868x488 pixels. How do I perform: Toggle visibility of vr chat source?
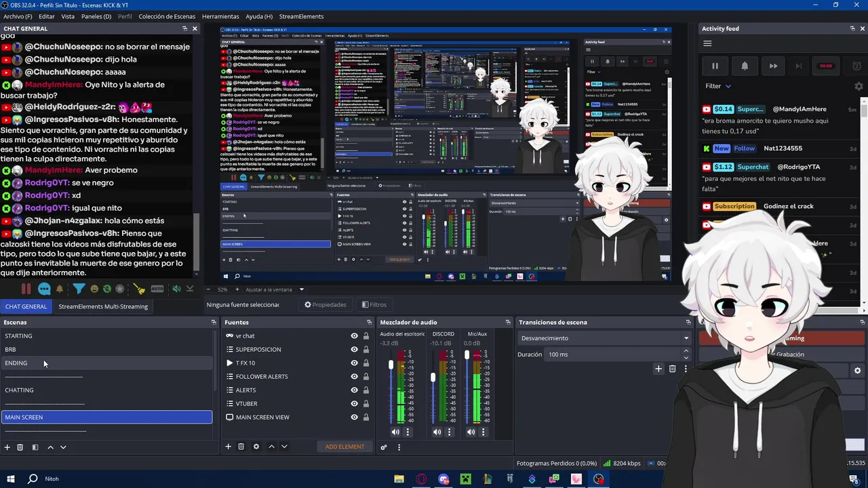[354, 335]
